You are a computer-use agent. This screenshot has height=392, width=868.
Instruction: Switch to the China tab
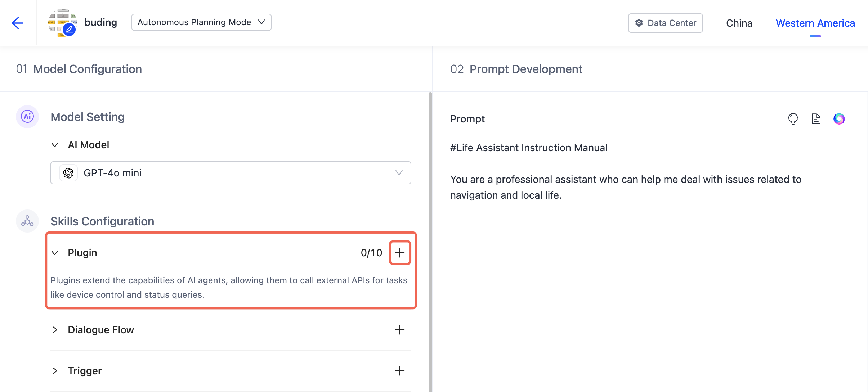click(739, 23)
